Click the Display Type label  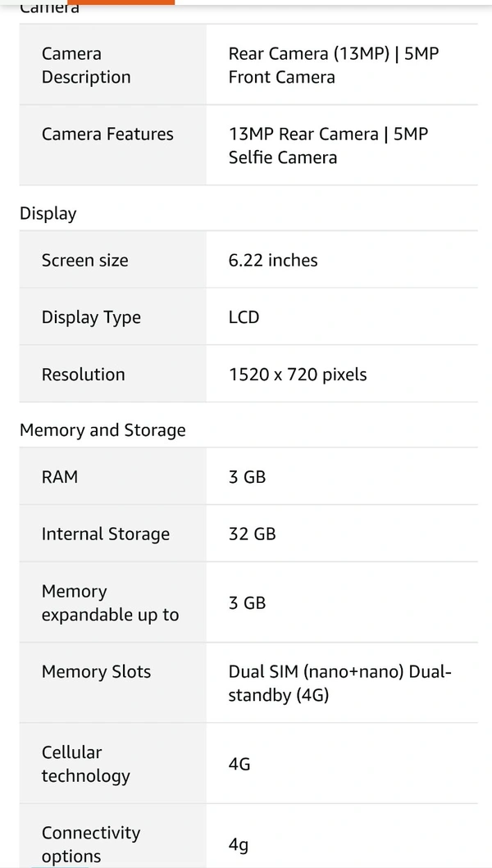(x=91, y=318)
